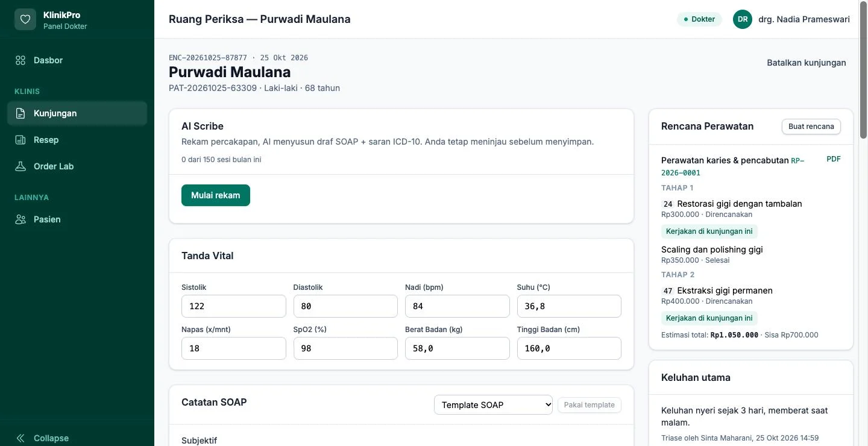Select Kerjakan di kunjungan ini for Ekstraksi gigi
This screenshot has width=868, height=446.
(709, 318)
